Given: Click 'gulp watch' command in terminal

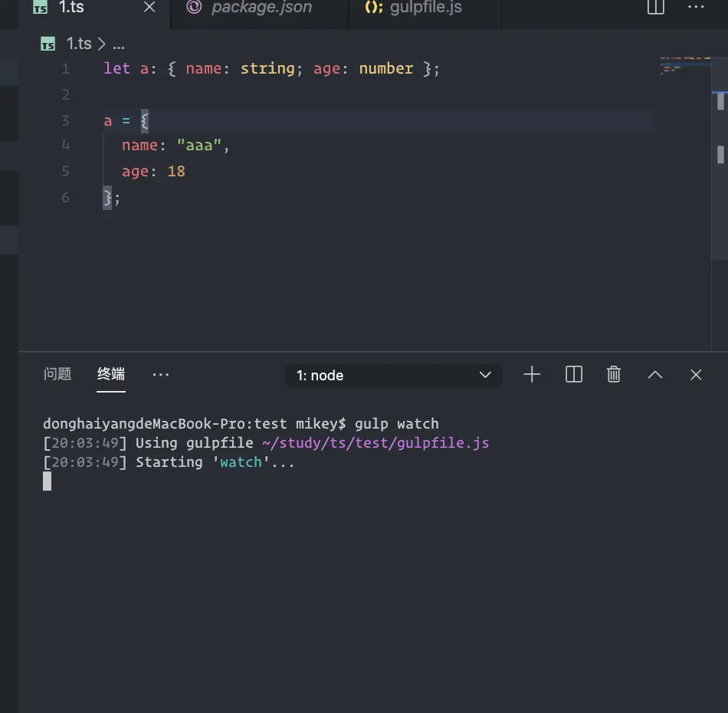Looking at the screenshot, I should 396,424.
